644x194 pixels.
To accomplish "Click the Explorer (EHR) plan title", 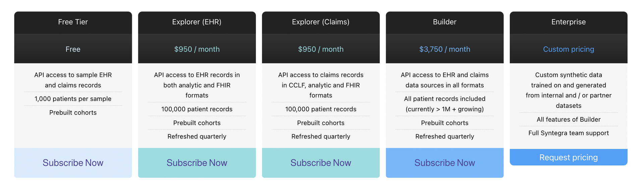I will pyautogui.click(x=197, y=22).
